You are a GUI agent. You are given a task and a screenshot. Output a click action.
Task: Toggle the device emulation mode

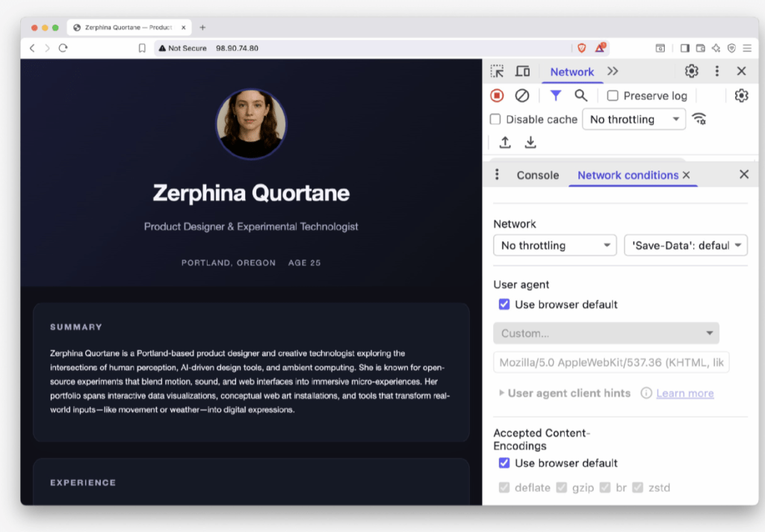522,71
